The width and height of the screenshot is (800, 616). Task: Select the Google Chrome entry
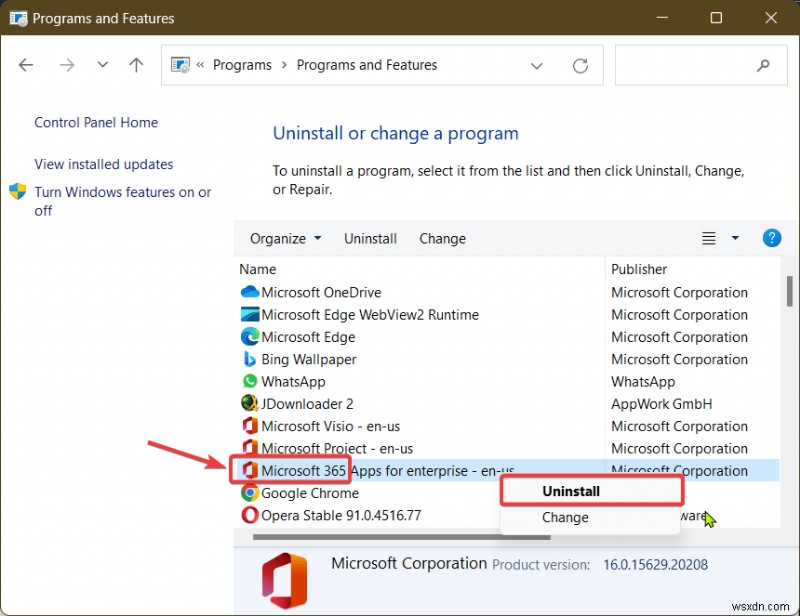(310, 493)
